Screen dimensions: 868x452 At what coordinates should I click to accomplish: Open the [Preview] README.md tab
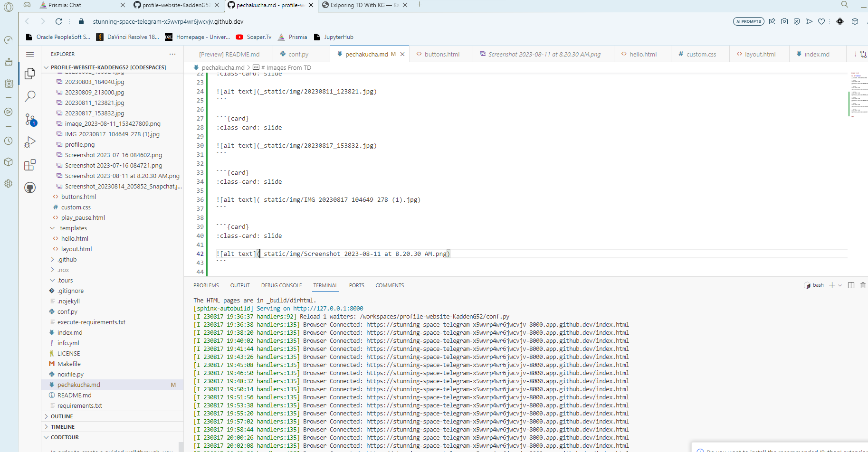point(229,54)
